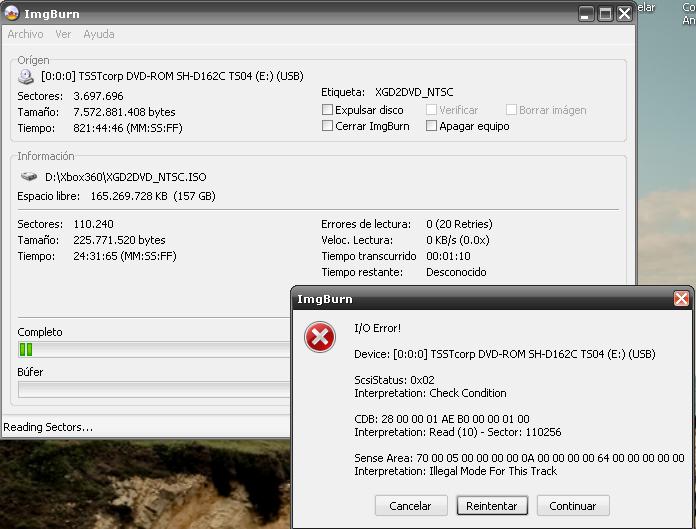Open the Ver menu

[63, 34]
